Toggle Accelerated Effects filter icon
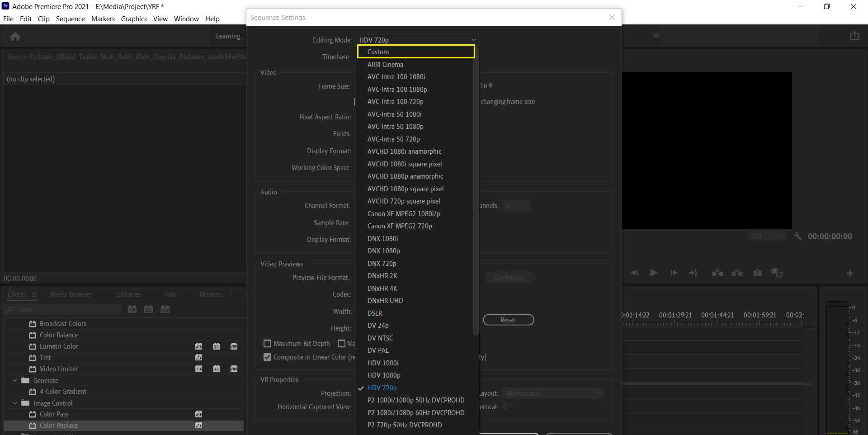 (x=132, y=309)
